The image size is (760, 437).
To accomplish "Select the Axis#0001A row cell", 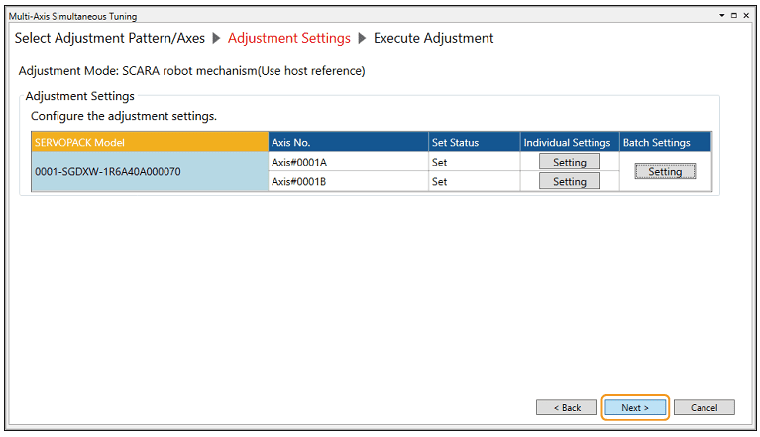I will click(x=348, y=162).
